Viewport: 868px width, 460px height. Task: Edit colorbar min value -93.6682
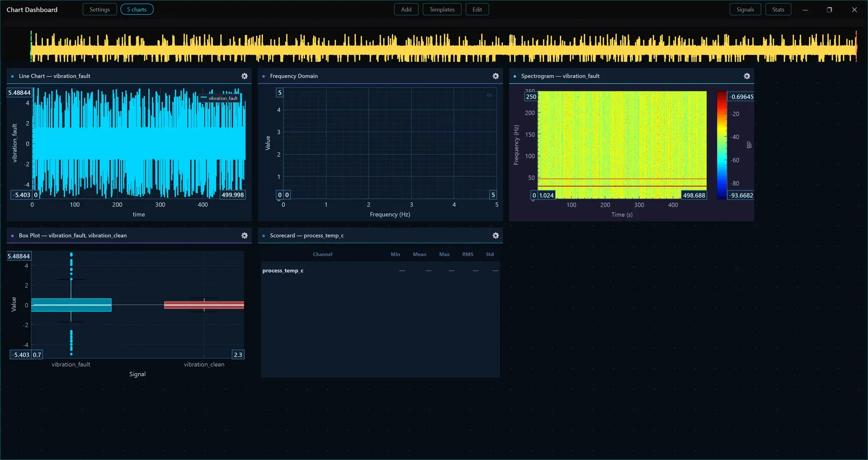coord(741,195)
